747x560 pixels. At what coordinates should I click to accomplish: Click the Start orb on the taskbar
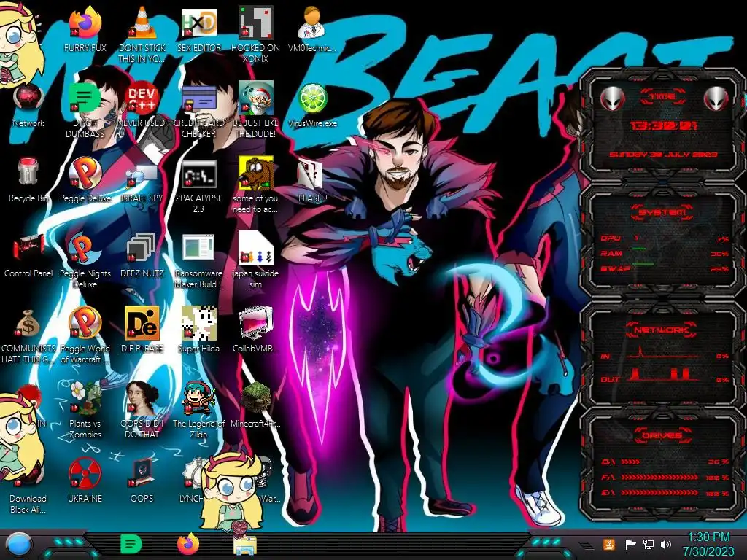click(19, 545)
